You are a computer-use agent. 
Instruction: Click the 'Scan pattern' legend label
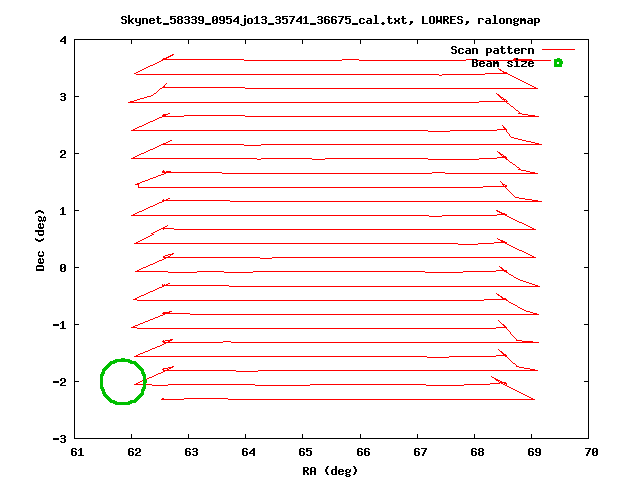click(492, 50)
